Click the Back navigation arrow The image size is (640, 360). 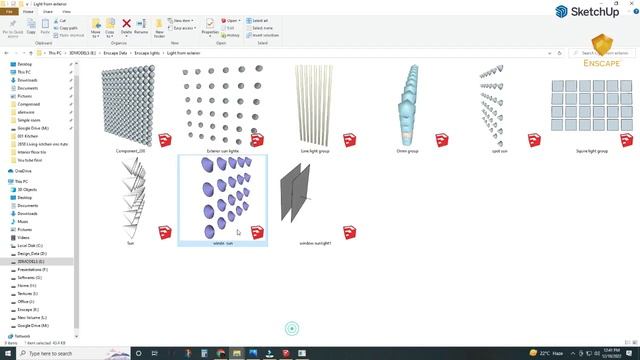click(6, 53)
